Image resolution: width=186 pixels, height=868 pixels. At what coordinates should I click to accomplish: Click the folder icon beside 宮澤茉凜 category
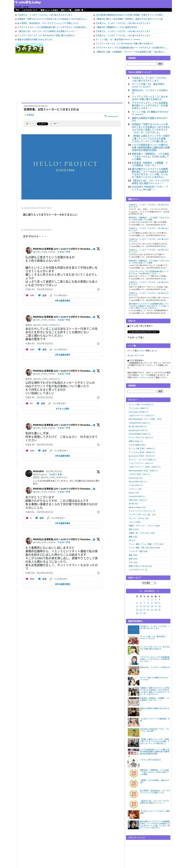coord(25,115)
